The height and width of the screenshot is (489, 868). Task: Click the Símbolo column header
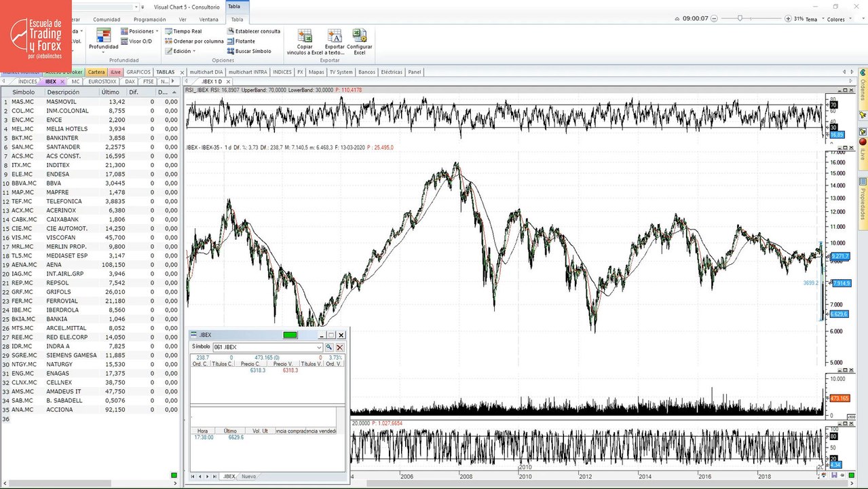pyautogui.click(x=24, y=92)
